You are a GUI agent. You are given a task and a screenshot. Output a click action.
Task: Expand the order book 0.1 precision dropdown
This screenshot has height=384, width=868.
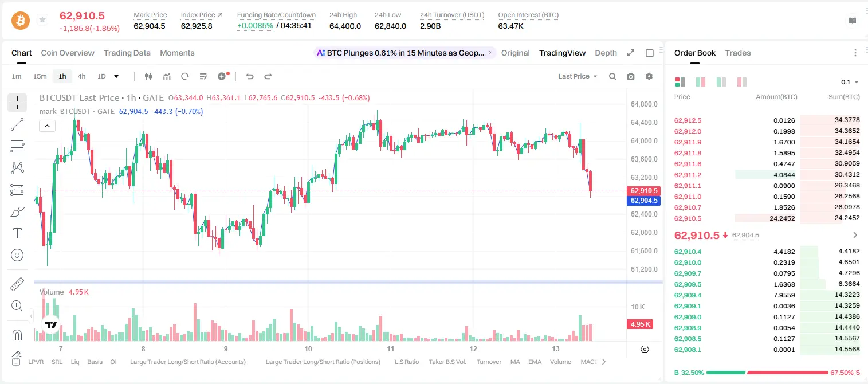click(x=850, y=82)
